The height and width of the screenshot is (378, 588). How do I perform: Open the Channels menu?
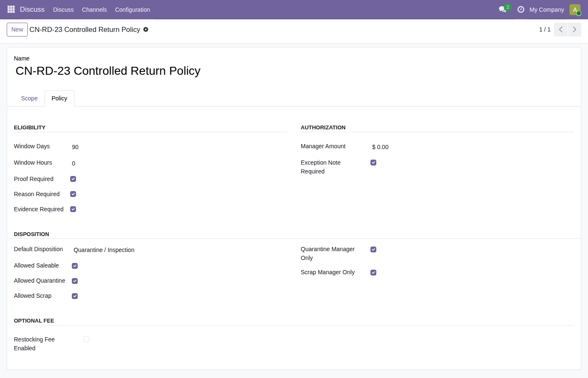pos(94,10)
